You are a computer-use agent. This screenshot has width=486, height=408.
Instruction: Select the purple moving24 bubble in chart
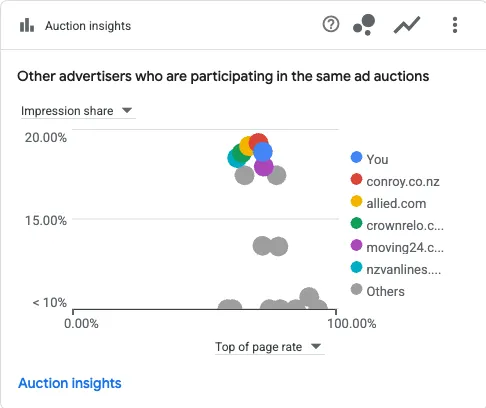coord(264,168)
